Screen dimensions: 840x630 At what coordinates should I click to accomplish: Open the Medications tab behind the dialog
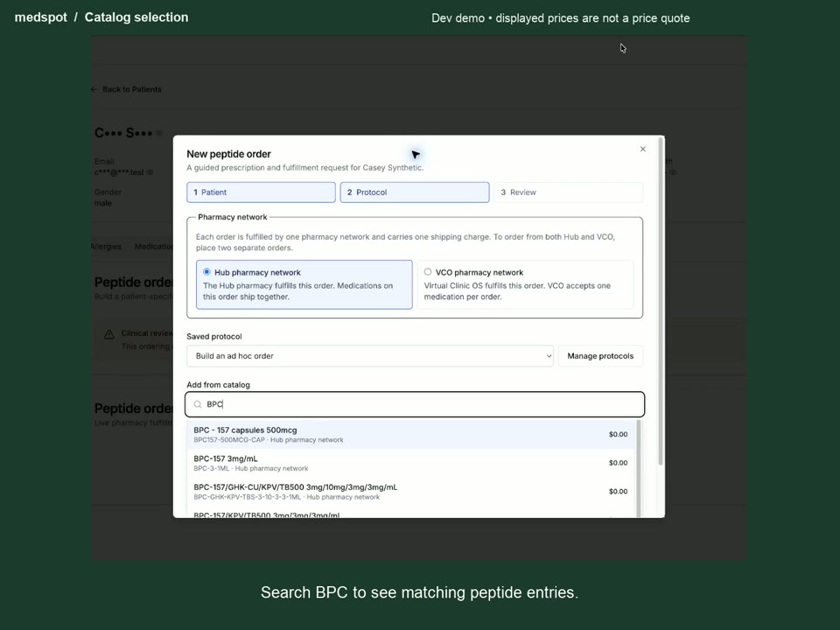click(154, 247)
